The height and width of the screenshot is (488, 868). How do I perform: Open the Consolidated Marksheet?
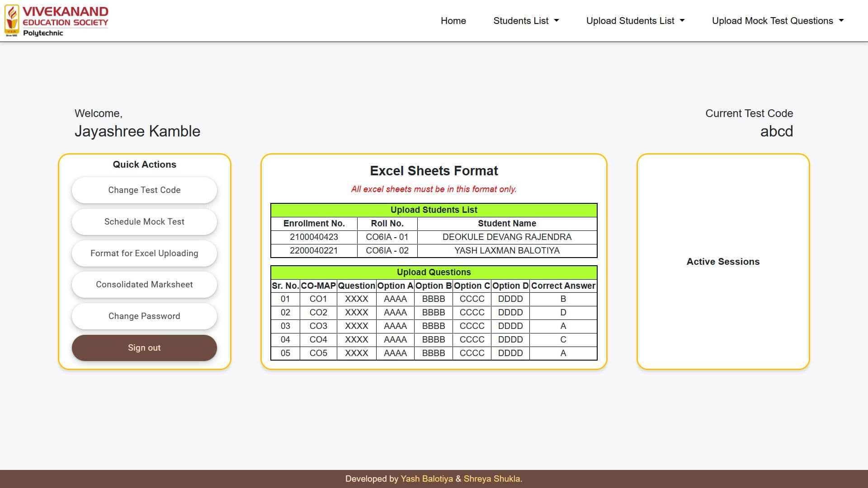point(144,285)
